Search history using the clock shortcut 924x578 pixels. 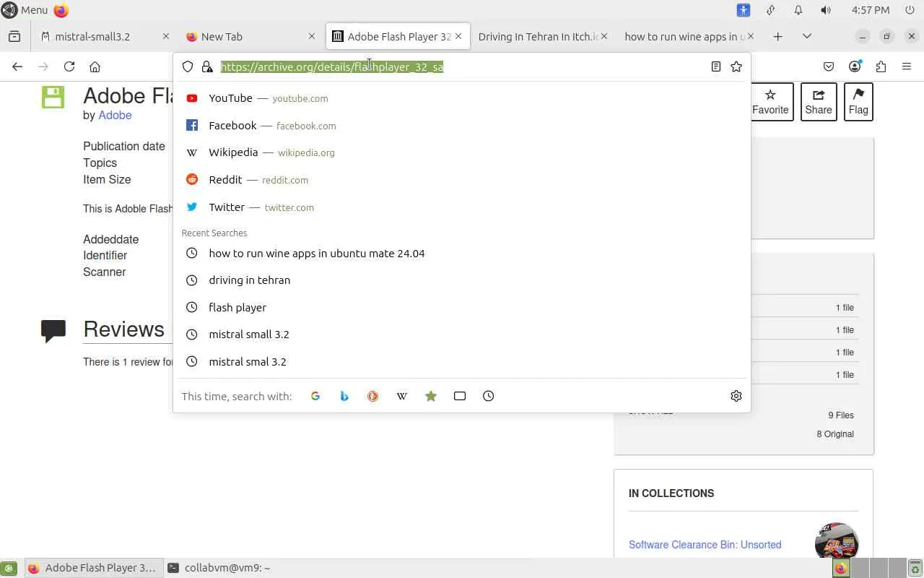tap(489, 396)
